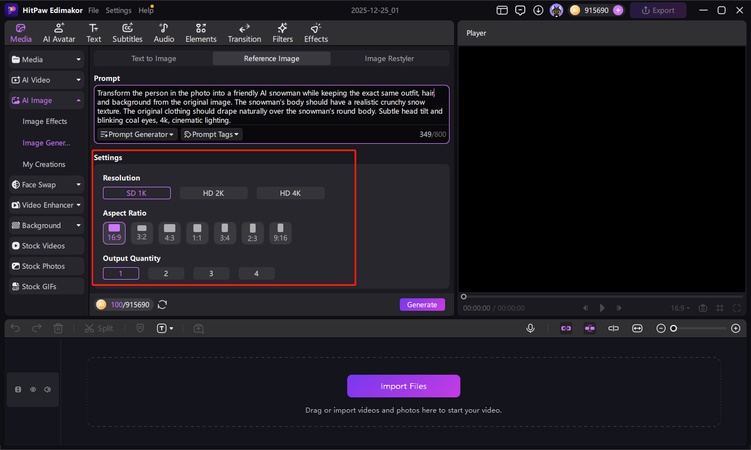The image size is (751, 450).
Task: Select HD 2K resolution
Action: [x=213, y=193]
